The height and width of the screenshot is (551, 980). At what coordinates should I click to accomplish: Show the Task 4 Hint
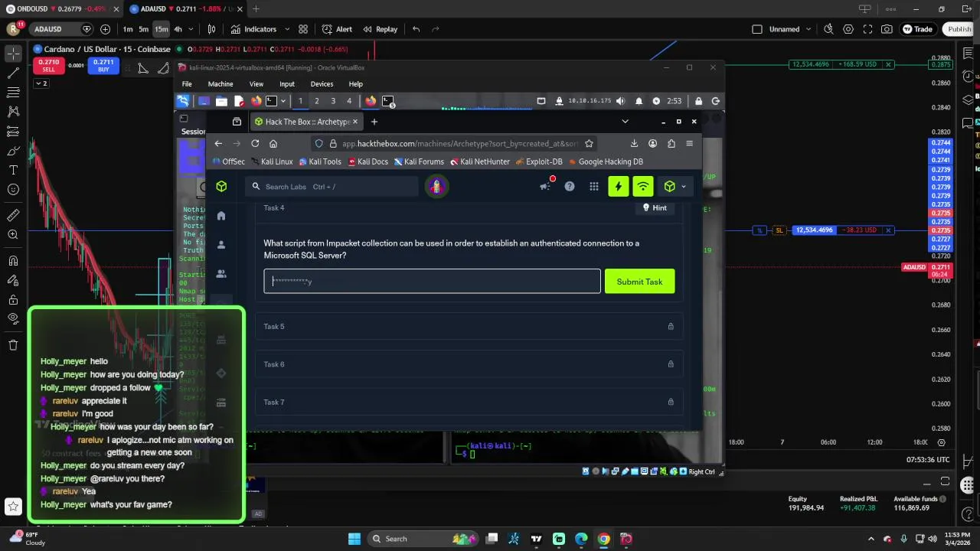[655, 207]
